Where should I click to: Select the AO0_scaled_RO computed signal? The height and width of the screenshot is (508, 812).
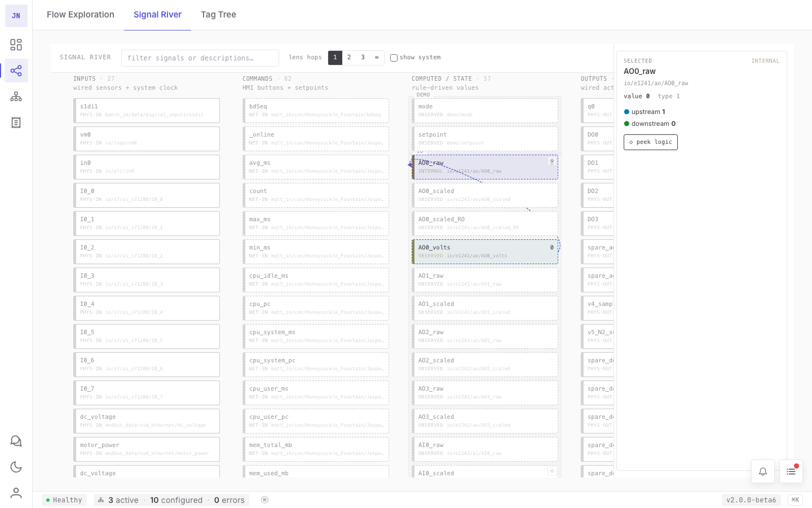click(485, 224)
